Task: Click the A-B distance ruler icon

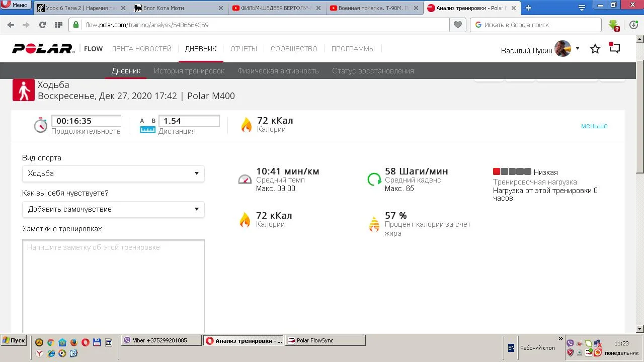Action: [x=147, y=125]
